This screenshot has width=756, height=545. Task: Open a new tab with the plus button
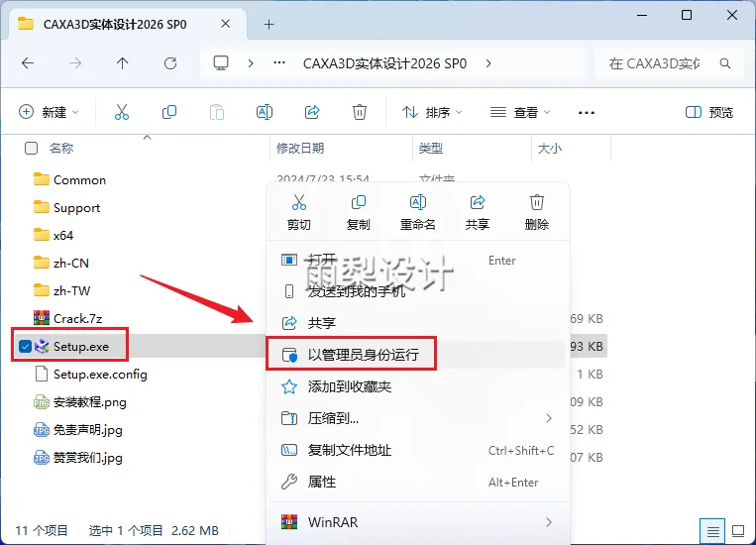[x=270, y=24]
